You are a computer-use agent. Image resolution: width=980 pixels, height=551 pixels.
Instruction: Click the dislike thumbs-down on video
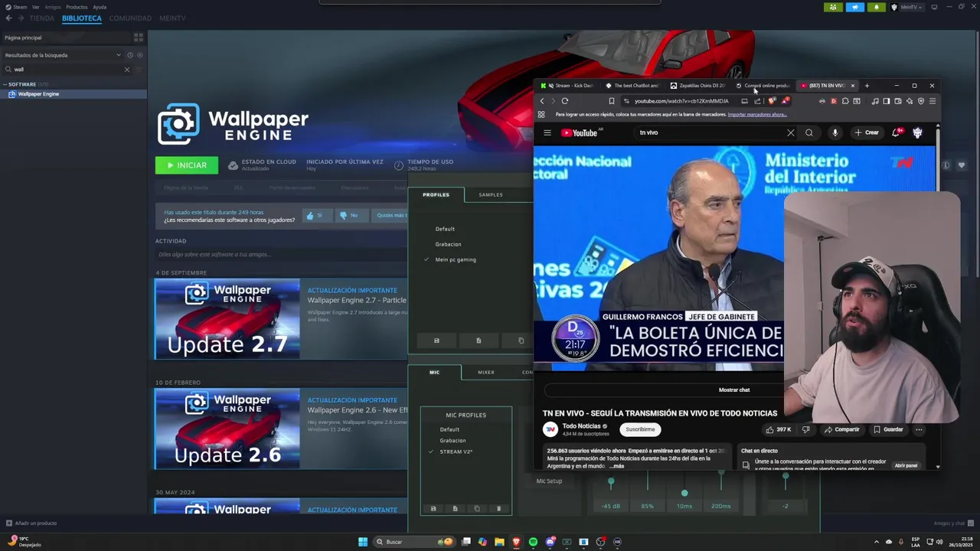coord(805,429)
